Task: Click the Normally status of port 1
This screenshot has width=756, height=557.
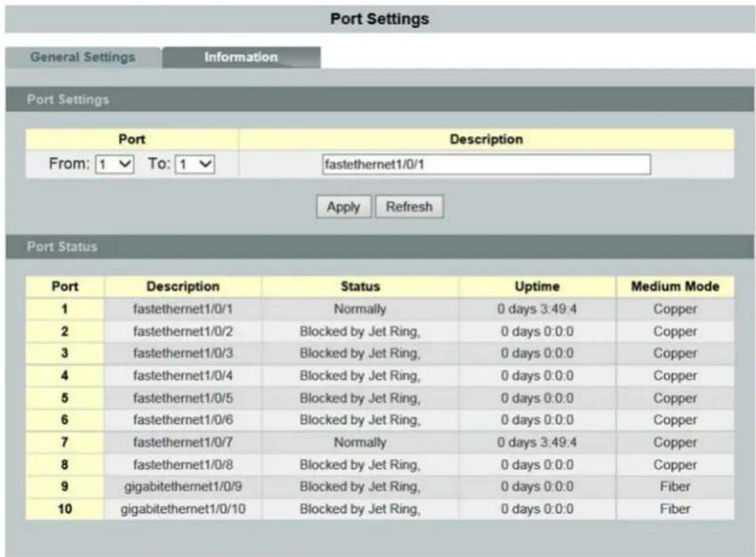Action: [x=360, y=309]
